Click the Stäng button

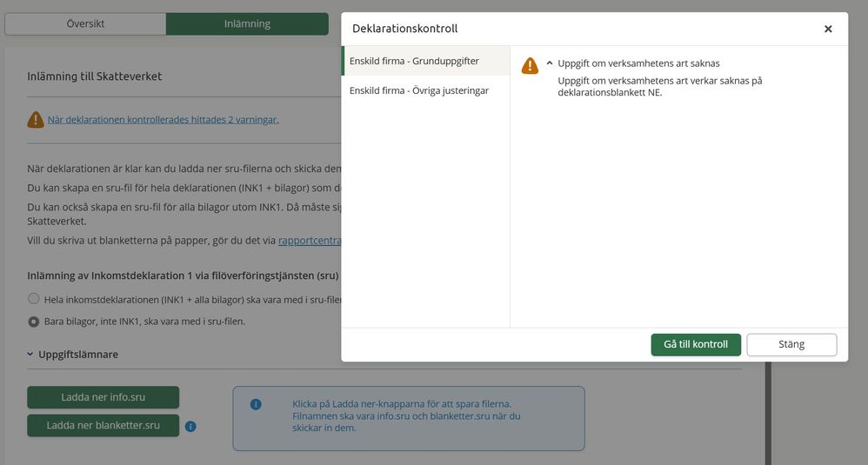[x=791, y=344]
